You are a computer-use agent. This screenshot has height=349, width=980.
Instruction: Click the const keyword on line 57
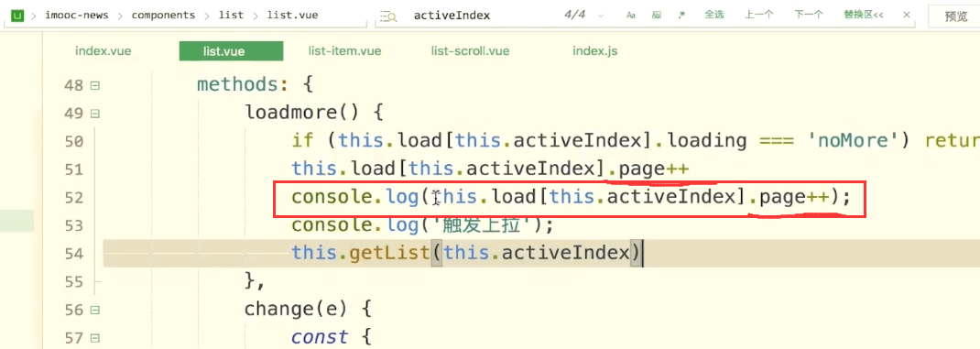(x=320, y=337)
